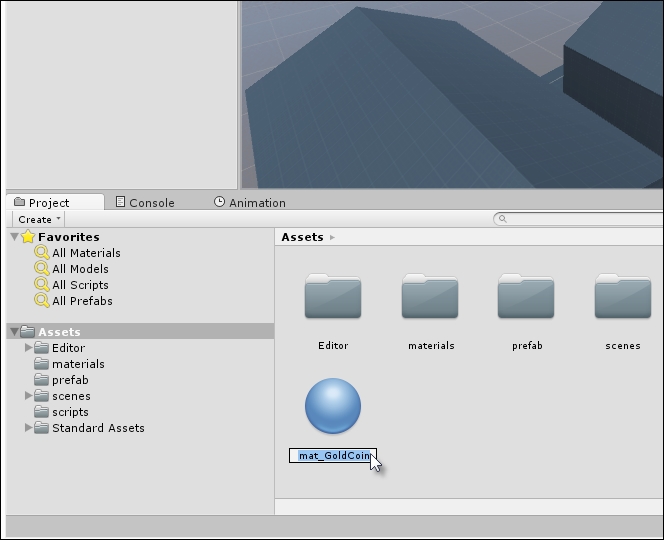664x540 pixels.
Task: Click the Animation tab clock icon
Action: 219,202
